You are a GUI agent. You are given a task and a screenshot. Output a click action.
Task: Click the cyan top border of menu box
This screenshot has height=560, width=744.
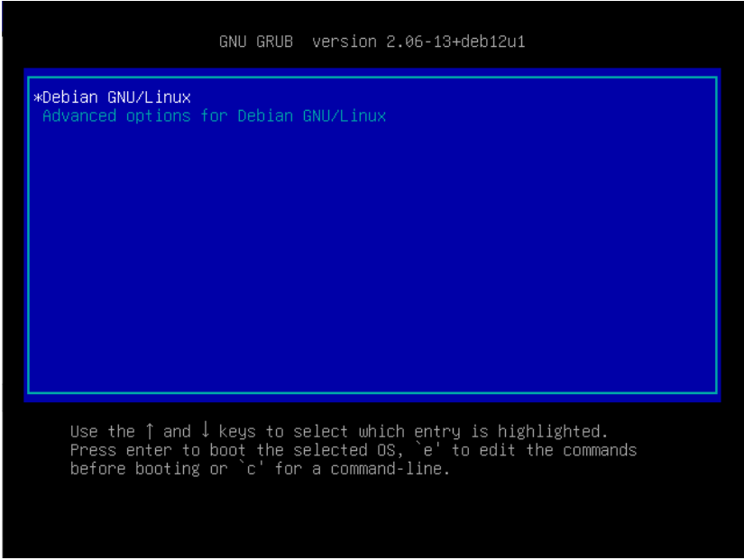[372, 77]
